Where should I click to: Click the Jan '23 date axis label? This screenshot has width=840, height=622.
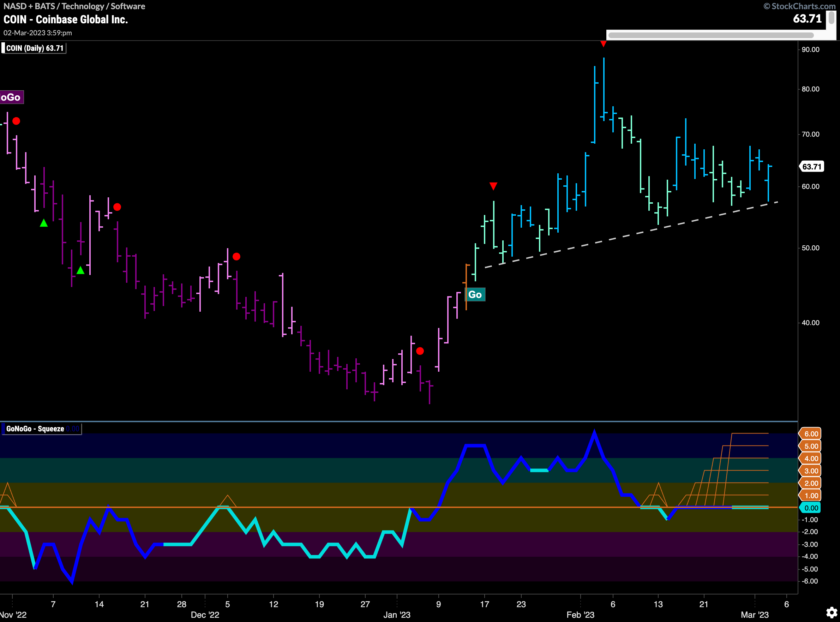[x=397, y=615]
